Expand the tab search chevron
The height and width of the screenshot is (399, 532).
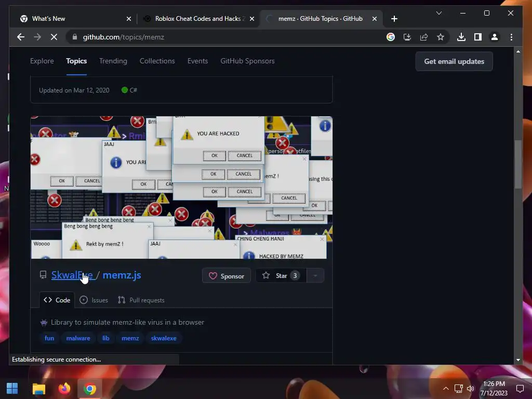[438, 13]
